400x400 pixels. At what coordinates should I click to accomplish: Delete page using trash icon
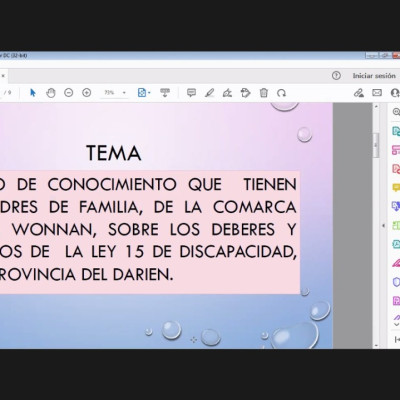pyautogui.click(x=264, y=93)
